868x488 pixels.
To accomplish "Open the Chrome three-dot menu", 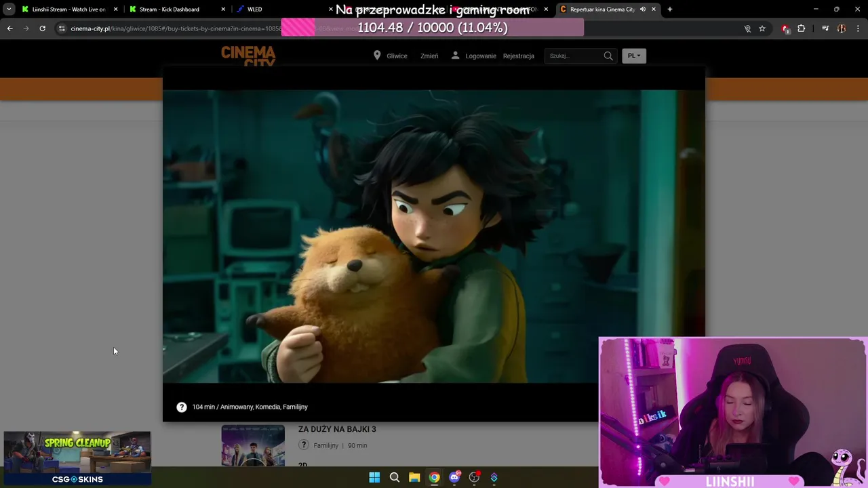I will [x=859, y=28].
